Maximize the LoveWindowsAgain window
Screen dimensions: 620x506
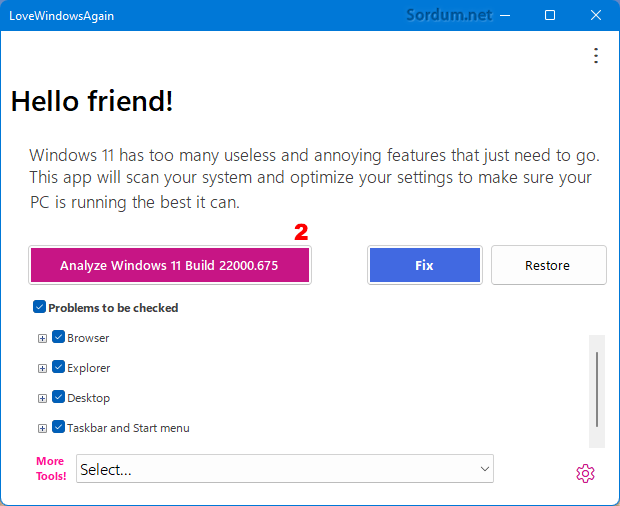[x=550, y=15]
